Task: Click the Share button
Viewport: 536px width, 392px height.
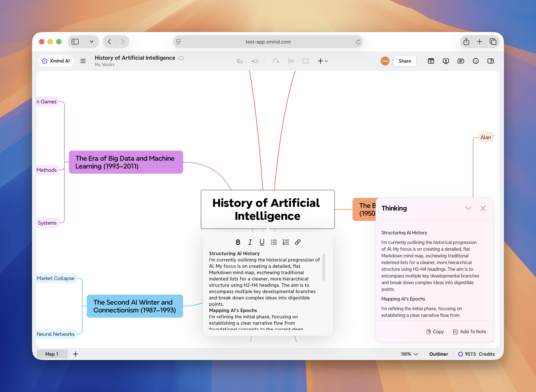Action: (405, 61)
